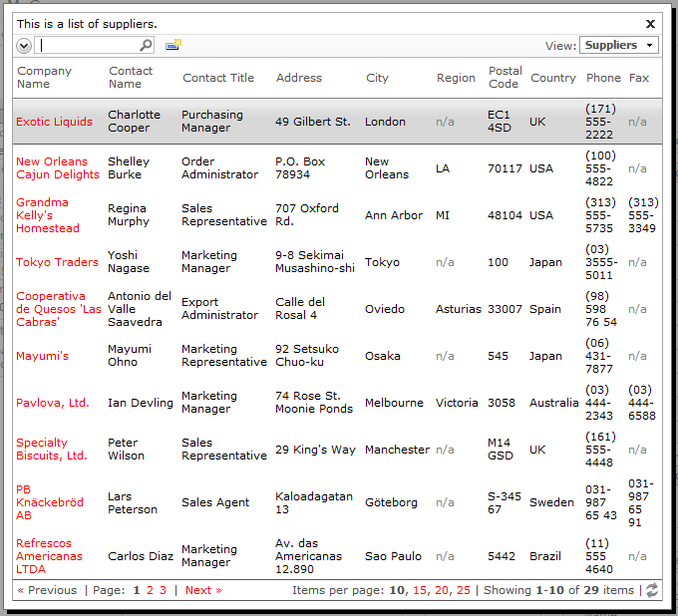Go to page 2 of results
The image size is (678, 616).
[x=150, y=590]
